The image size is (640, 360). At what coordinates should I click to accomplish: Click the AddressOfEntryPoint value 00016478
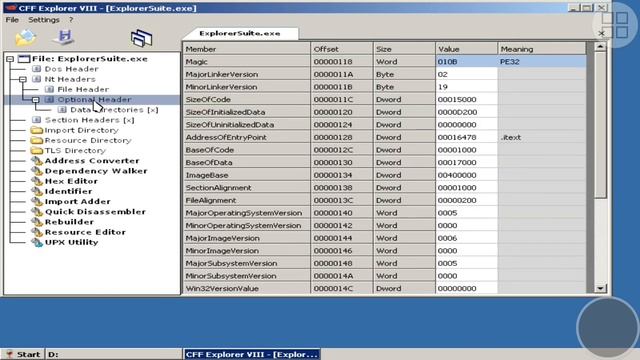(467, 137)
